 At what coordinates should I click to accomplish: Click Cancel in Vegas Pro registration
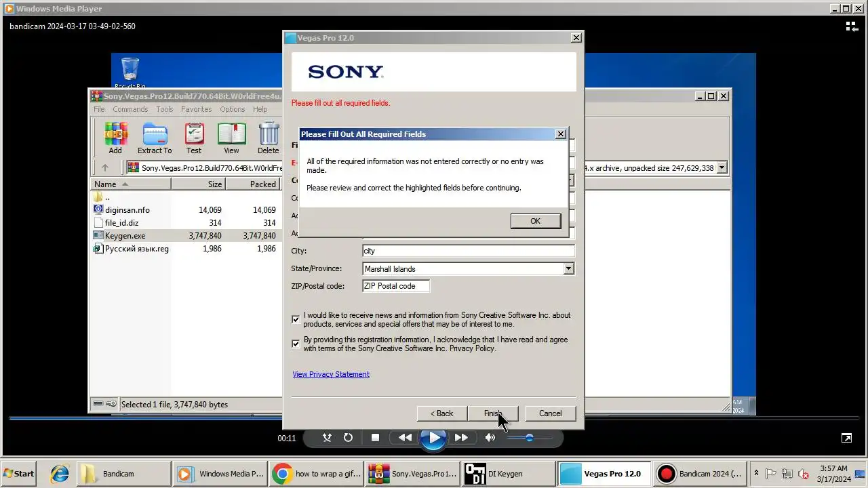tap(550, 413)
